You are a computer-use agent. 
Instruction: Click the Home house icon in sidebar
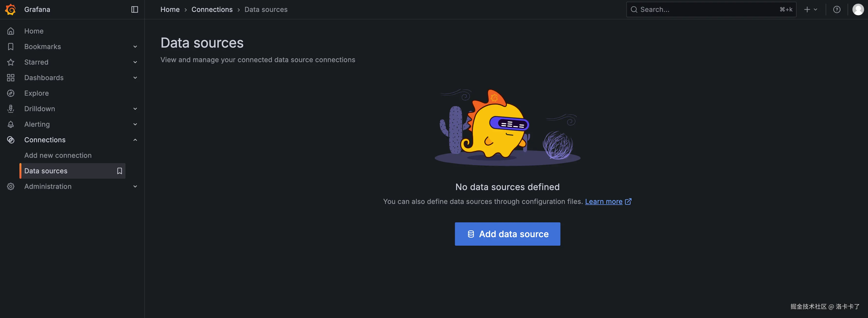click(11, 31)
